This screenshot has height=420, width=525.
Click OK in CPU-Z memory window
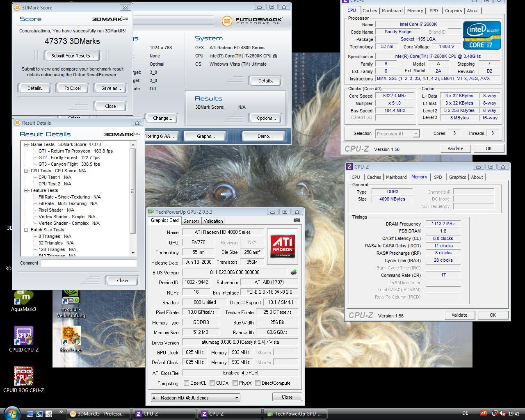(493, 315)
